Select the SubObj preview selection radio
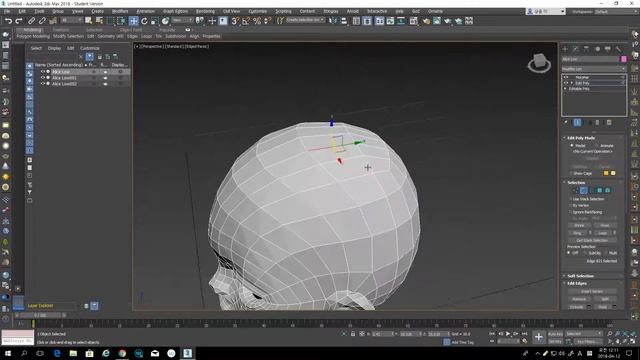Screen dimensions: 640x360 click(x=585, y=253)
